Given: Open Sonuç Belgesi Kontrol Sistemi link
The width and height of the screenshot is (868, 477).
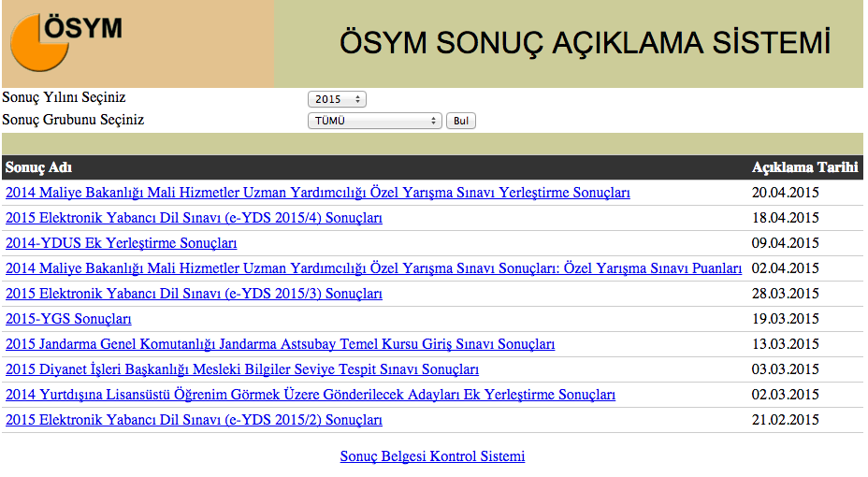Looking at the screenshot, I should [432, 456].
